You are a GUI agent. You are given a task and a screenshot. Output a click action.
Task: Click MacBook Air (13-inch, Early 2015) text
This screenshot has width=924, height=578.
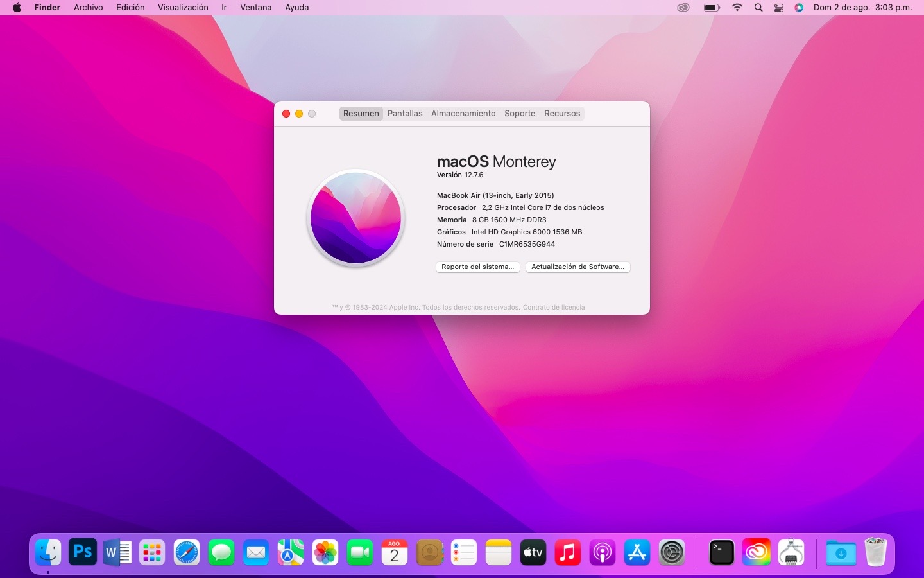(495, 196)
